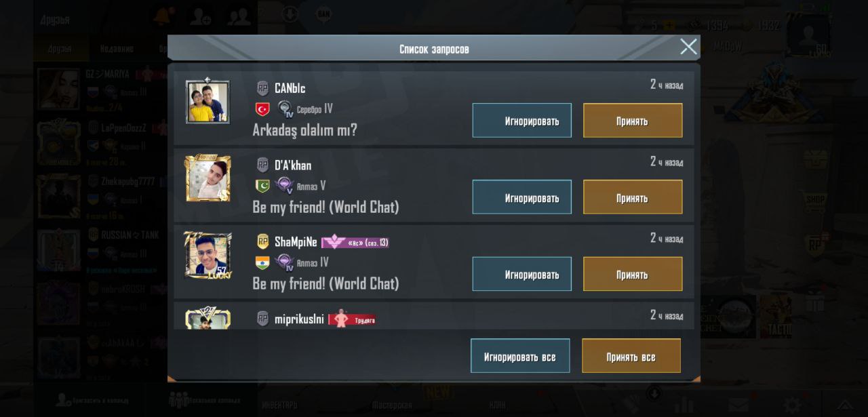Accept ShaMpiNe's friend request
Viewport: 868px width, 417px height.
point(633,274)
